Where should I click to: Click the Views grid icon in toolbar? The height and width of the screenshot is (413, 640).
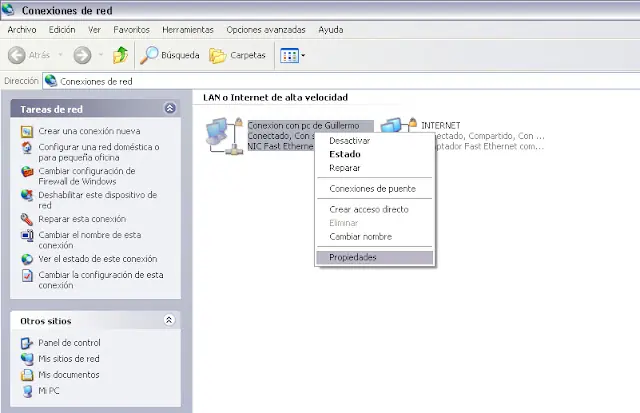pos(289,56)
